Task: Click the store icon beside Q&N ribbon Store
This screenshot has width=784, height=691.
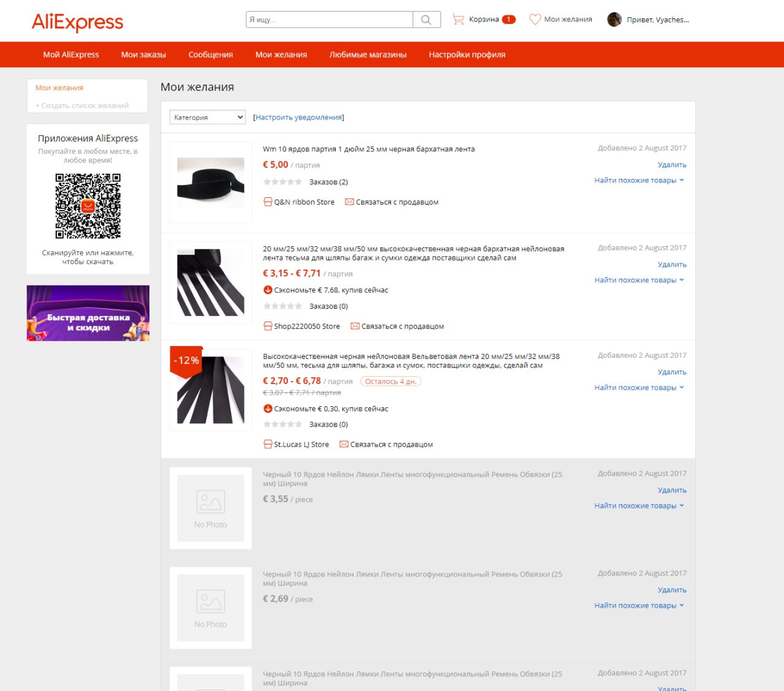Action: click(268, 202)
